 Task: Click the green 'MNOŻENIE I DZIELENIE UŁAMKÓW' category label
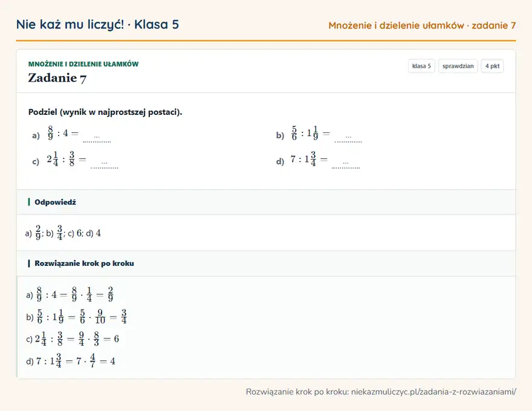point(83,64)
